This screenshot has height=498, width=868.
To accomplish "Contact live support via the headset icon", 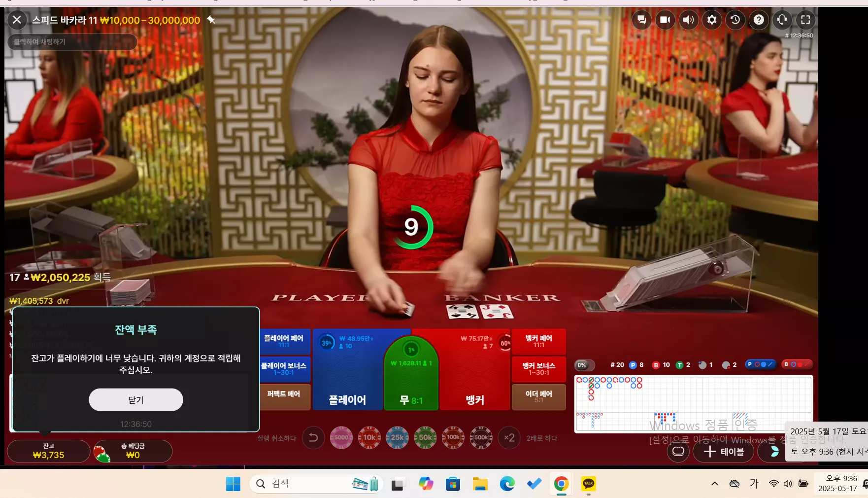I will click(x=782, y=20).
